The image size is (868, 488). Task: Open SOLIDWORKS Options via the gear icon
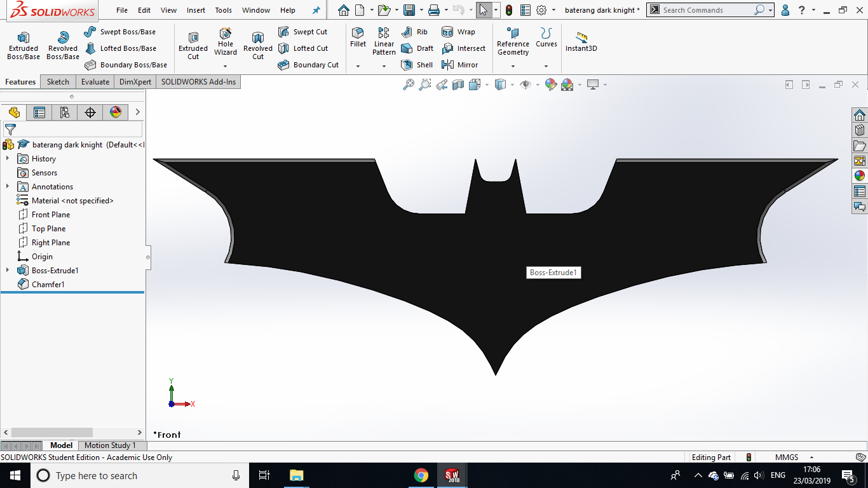[541, 10]
